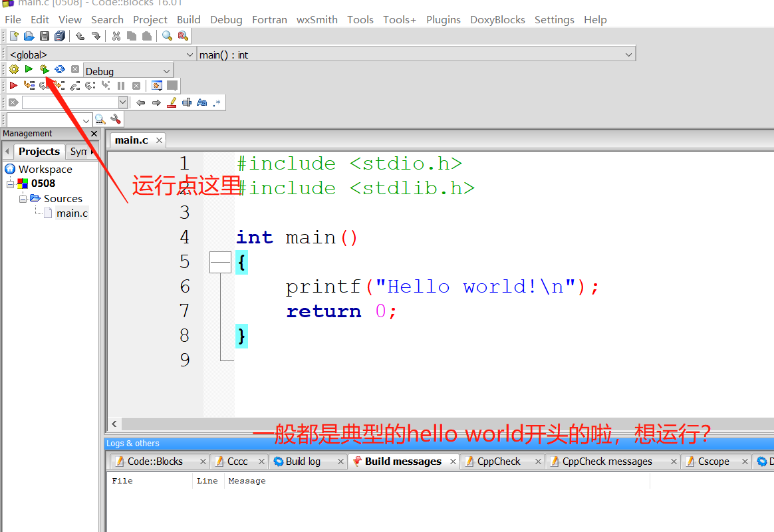
Task: Paste clipboard via toolbar icon
Action: tap(146, 35)
